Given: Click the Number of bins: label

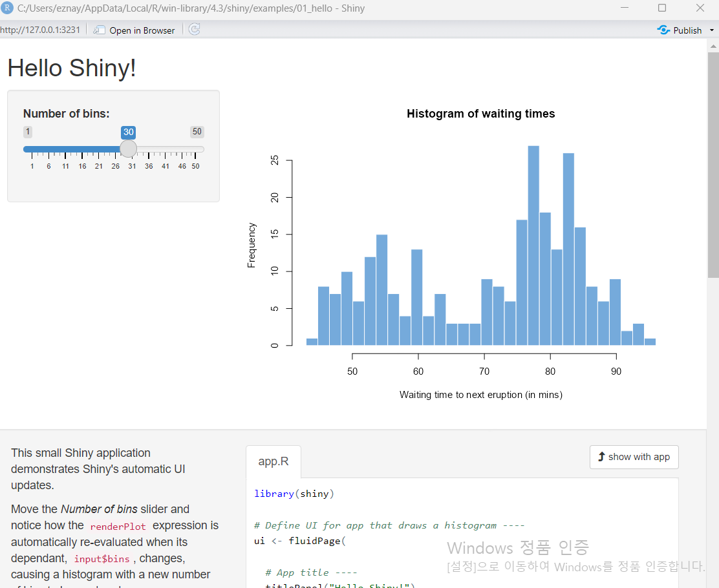Looking at the screenshot, I should [67, 114].
